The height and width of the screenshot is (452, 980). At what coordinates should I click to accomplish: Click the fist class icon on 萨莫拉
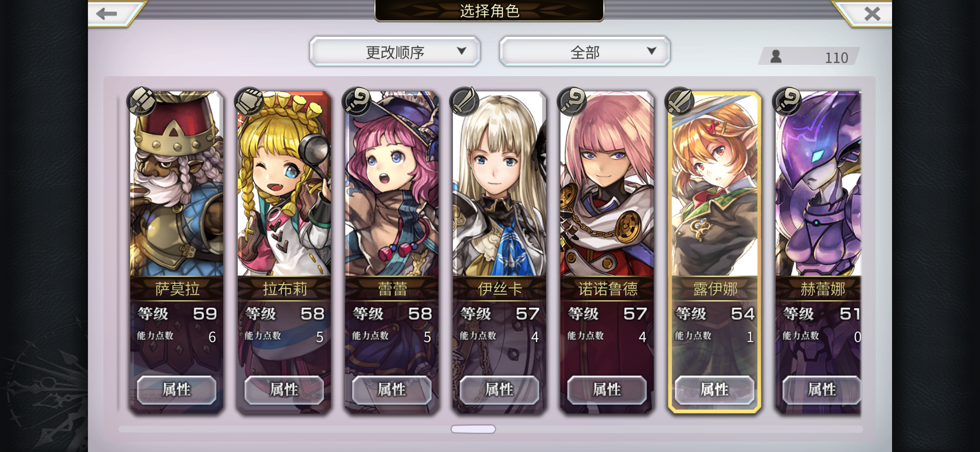(142, 101)
